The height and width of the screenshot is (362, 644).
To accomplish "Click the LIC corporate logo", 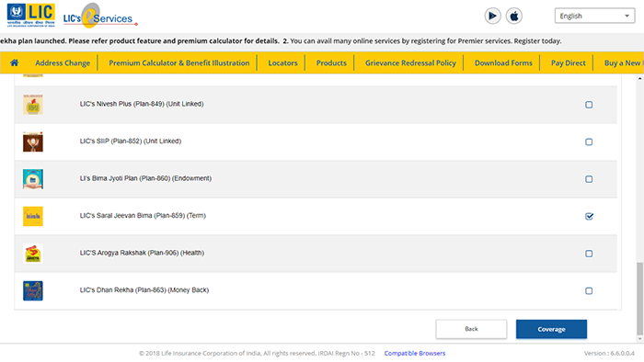I will tap(30, 16).
